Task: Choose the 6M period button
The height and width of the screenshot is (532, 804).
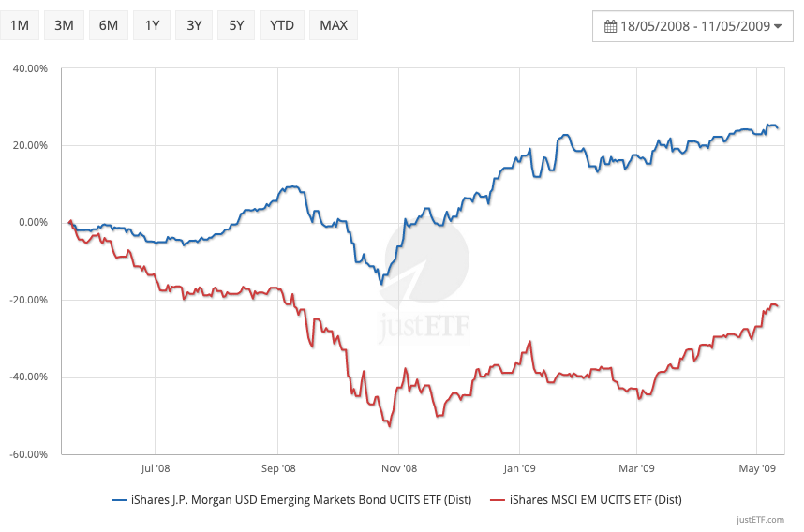Action: [x=108, y=25]
